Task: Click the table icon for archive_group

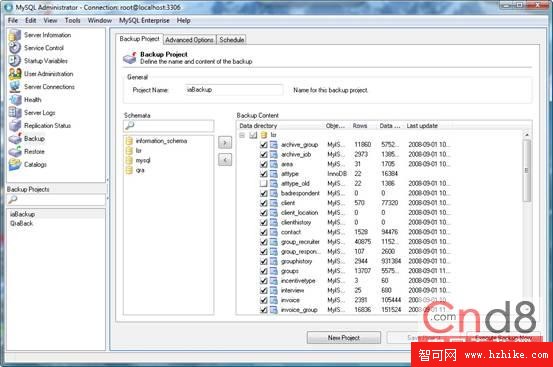Action: (x=274, y=145)
